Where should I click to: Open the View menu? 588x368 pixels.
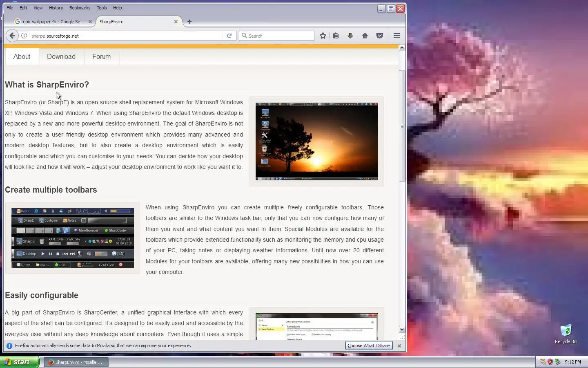point(38,8)
